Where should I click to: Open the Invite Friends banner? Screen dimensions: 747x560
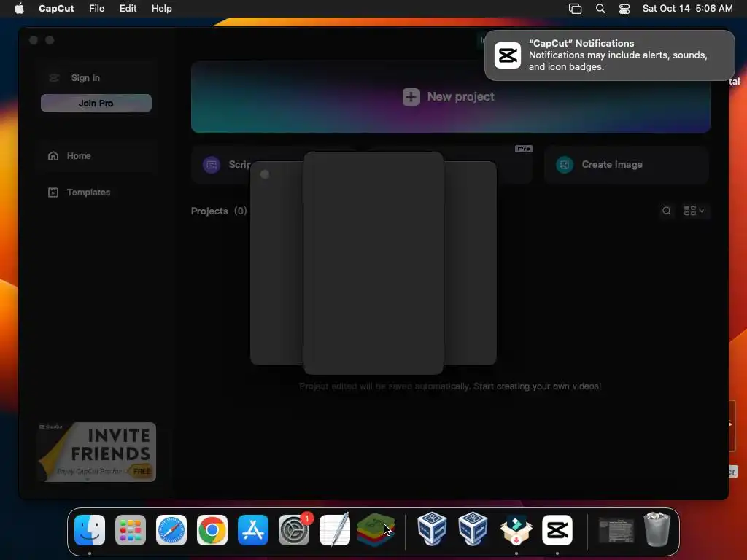point(97,452)
